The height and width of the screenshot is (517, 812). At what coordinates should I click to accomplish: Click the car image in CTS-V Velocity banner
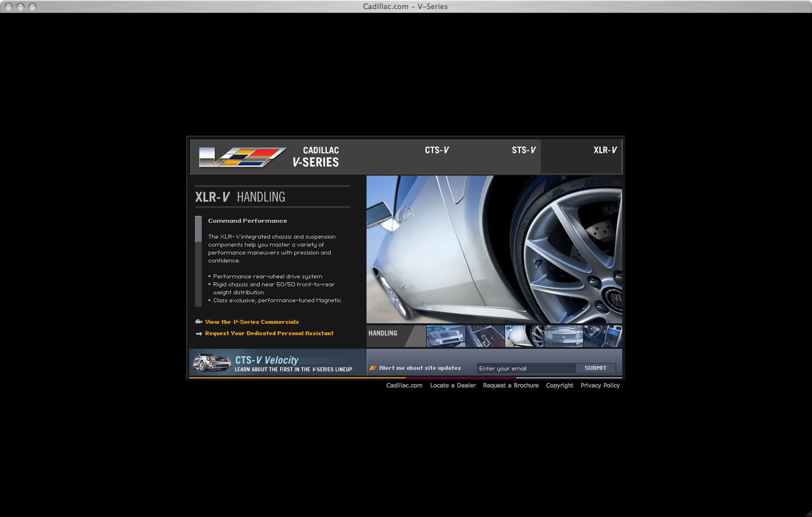pyautogui.click(x=211, y=362)
